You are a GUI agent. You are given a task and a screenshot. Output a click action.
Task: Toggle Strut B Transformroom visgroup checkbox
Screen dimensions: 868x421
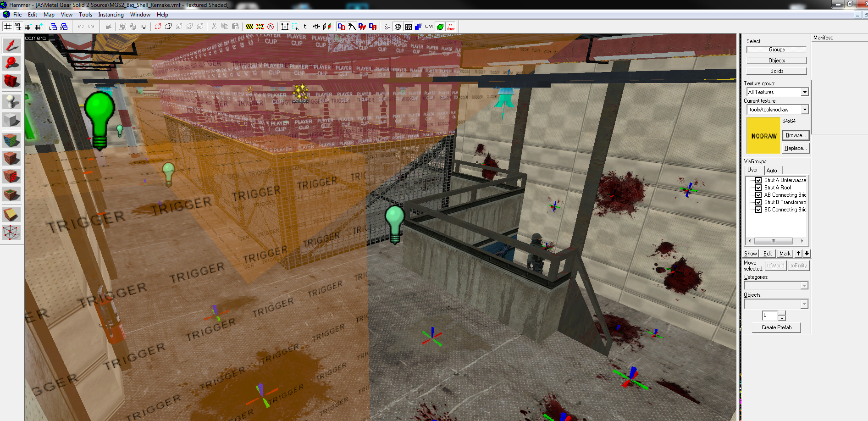pos(758,202)
